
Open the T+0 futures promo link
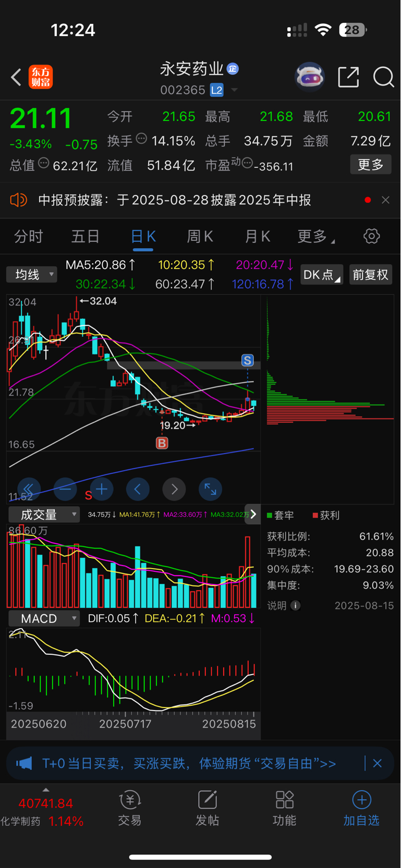pyautogui.click(x=189, y=764)
